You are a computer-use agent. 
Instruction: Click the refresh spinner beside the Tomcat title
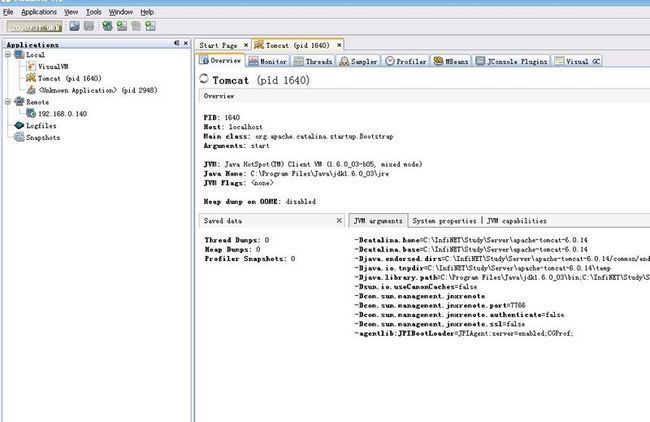point(204,78)
